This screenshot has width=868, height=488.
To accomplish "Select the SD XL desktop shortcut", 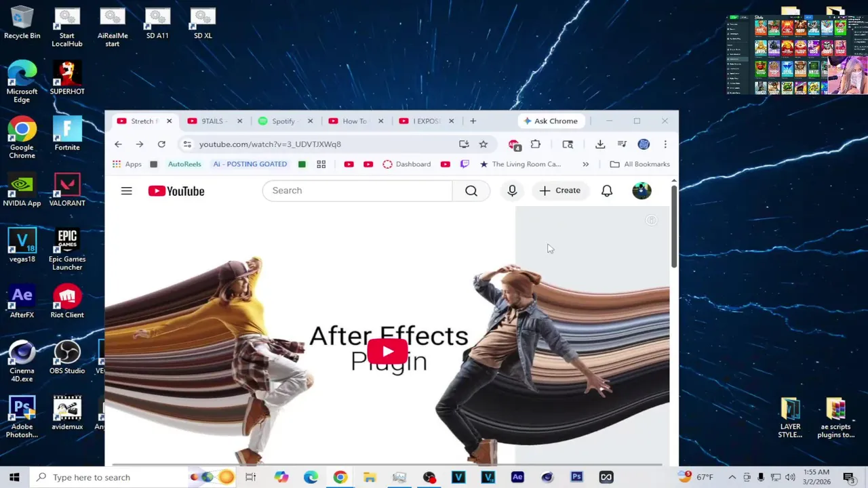I will (x=203, y=23).
